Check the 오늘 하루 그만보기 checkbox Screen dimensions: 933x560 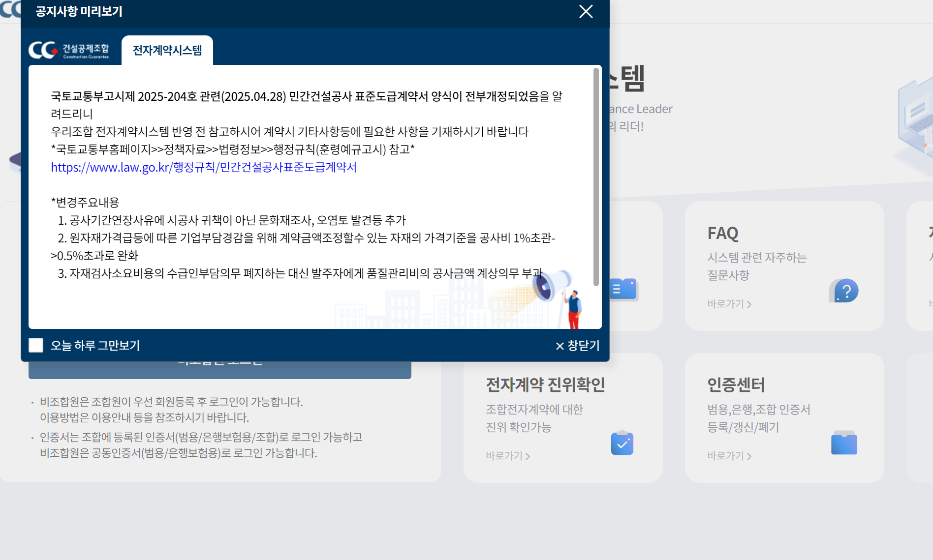click(36, 345)
